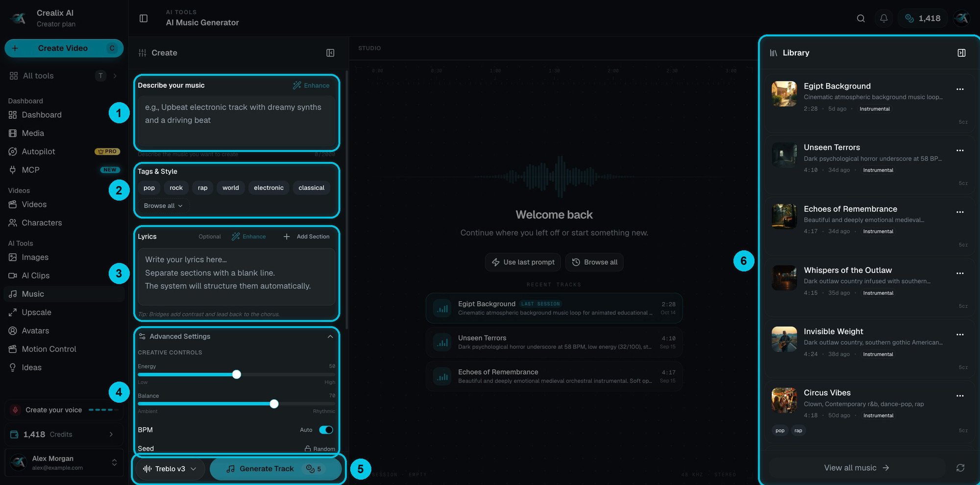Select the classical style tag
980x485 pixels.
click(311, 188)
